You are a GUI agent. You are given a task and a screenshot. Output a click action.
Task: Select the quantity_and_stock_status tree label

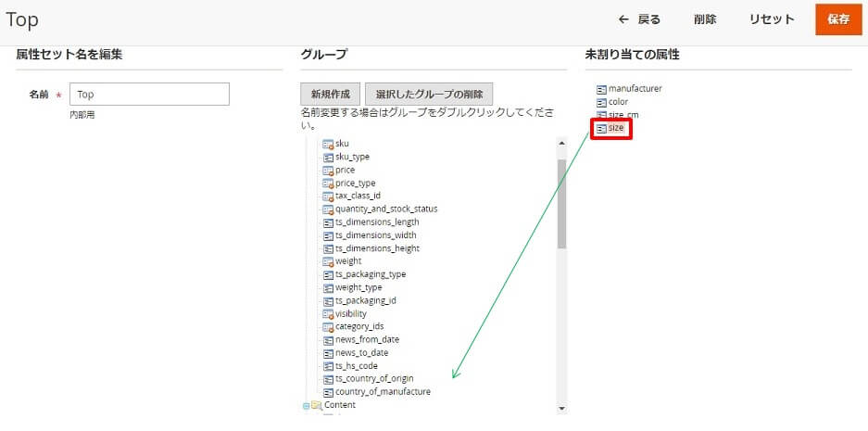point(386,209)
